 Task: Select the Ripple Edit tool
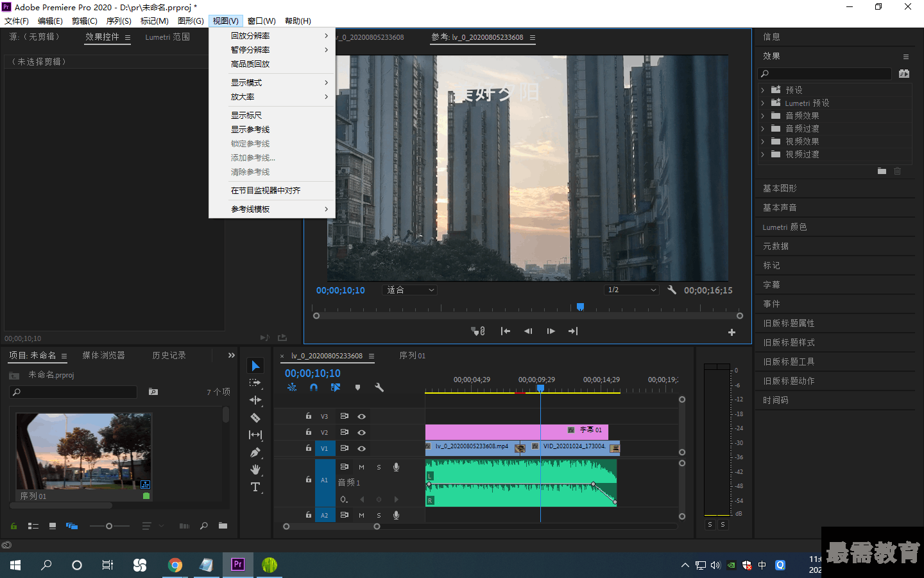tap(255, 400)
